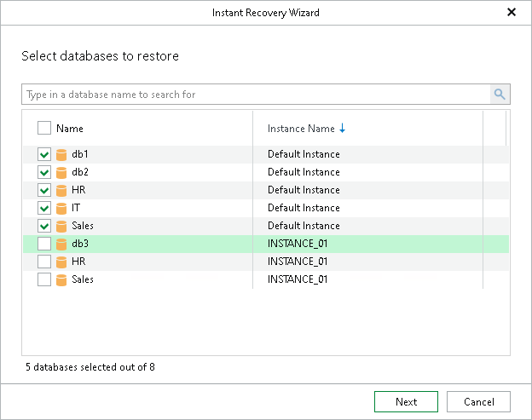Uncheck the db1 database checkbox
This screenshot has width=532, height=420.
coord(44,154)
